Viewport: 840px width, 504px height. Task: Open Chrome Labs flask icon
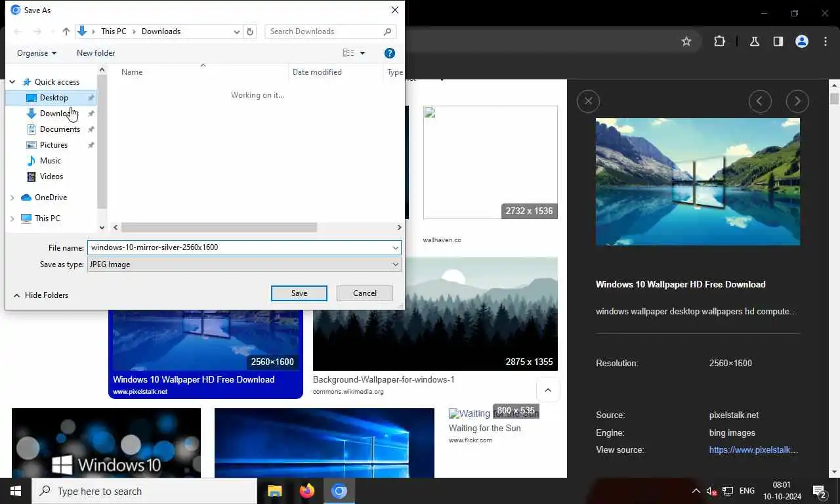[x=755, y=41]
